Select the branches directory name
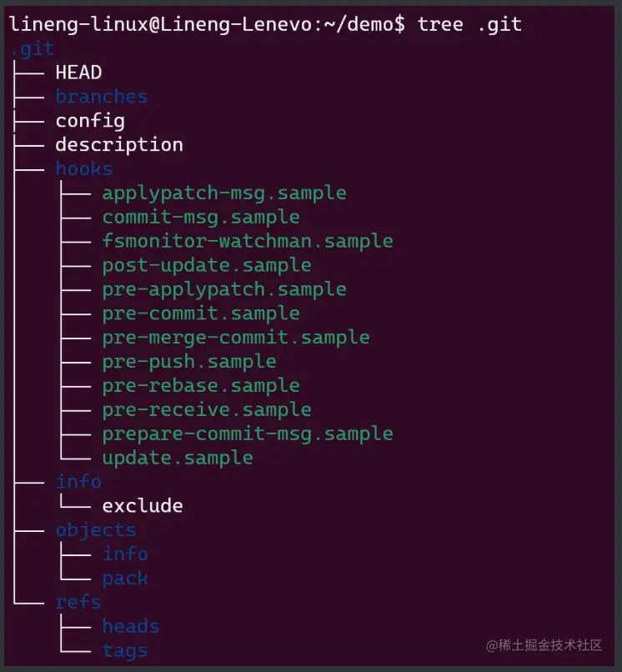This screenshot has height=672, width=622. tap(101, 97)
